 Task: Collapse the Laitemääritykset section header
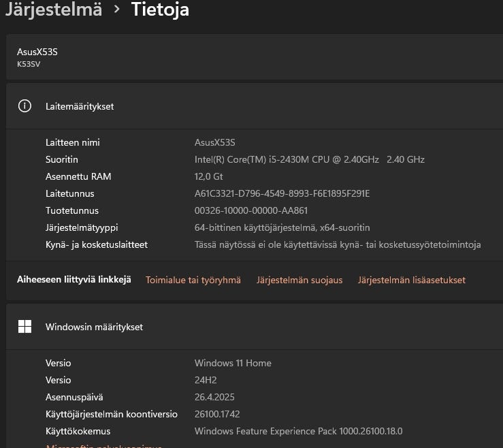click(252, 106)
